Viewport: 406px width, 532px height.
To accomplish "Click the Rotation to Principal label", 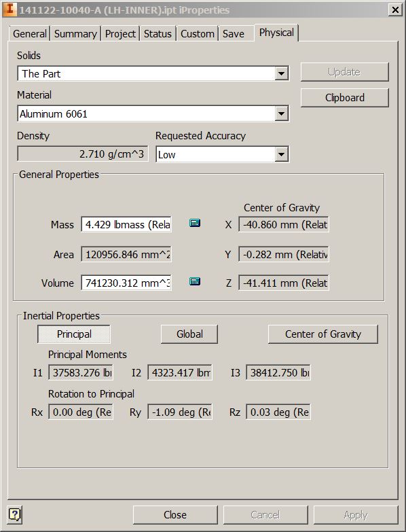I will pos(91,394).
